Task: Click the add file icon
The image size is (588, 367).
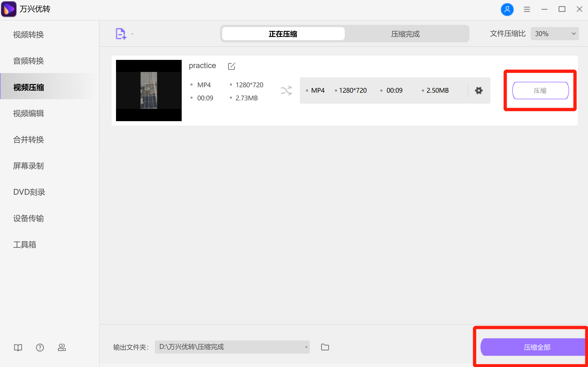Action: (x=120, y=33)
